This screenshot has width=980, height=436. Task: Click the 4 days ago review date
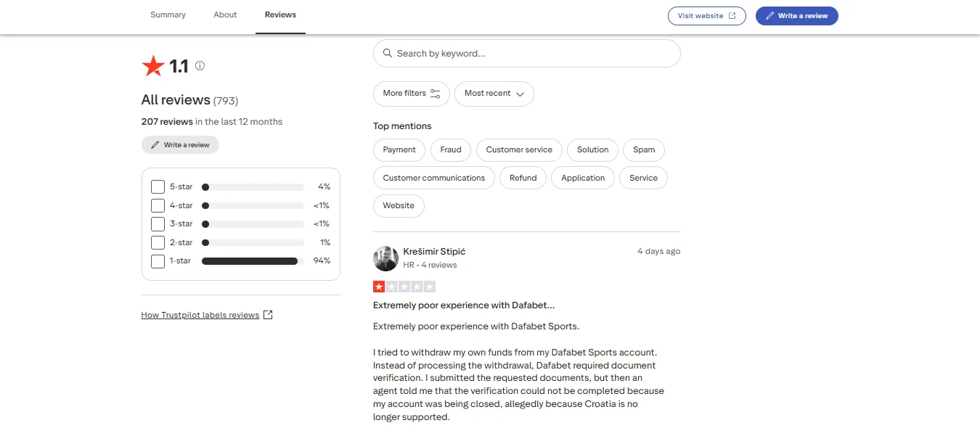659,252
